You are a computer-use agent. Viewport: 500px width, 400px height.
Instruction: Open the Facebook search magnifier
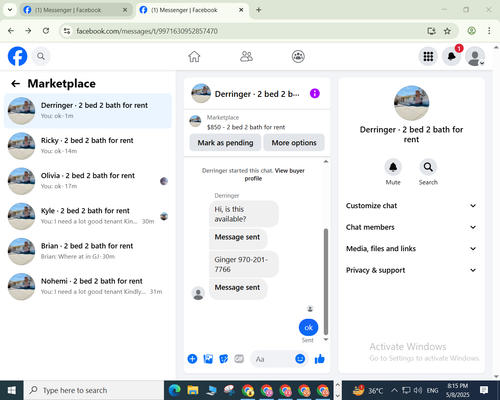pos(41,56)
